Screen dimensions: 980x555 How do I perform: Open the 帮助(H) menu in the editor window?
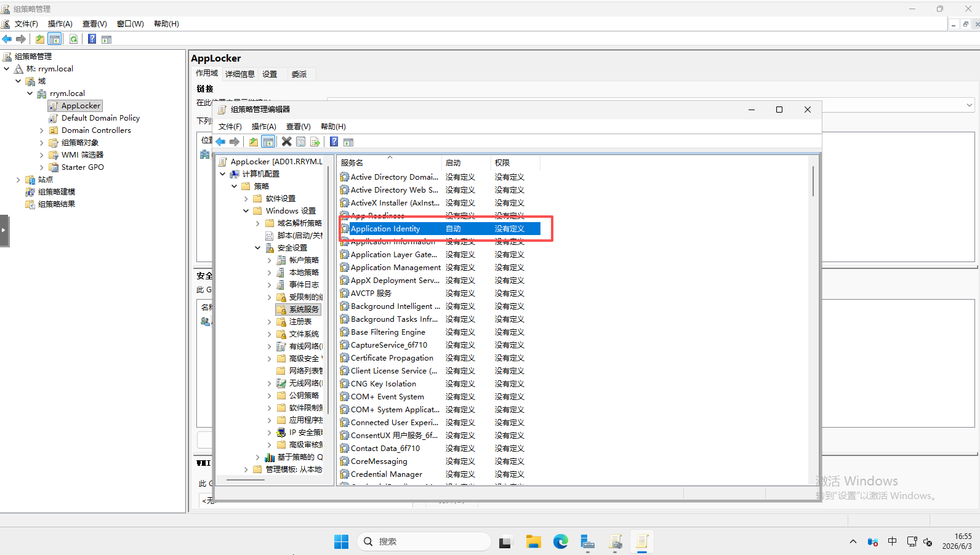point(333,127)
